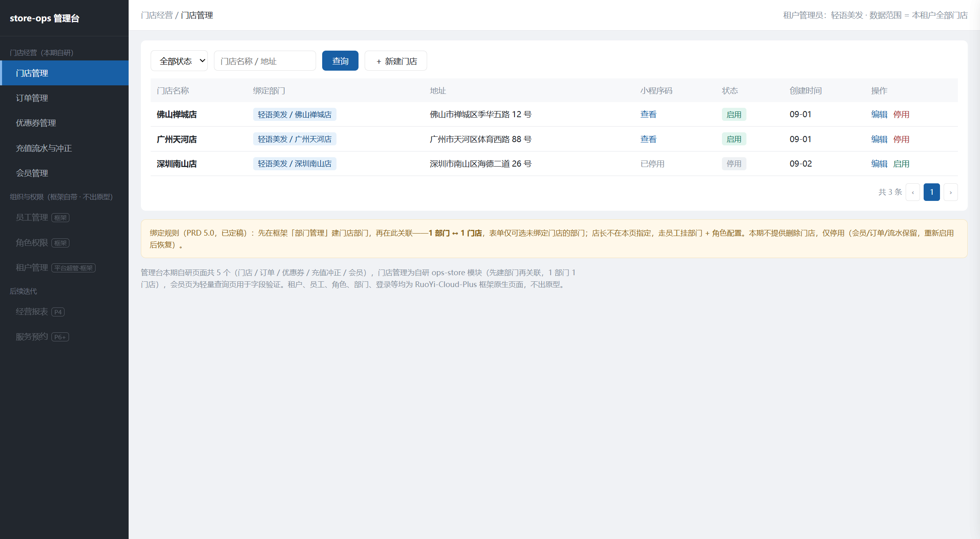The width and height of the screenshot is (980, 539).
Task: Click the 轻语美发 / 深圳南山店 department tag
Action: click(294, 164)
